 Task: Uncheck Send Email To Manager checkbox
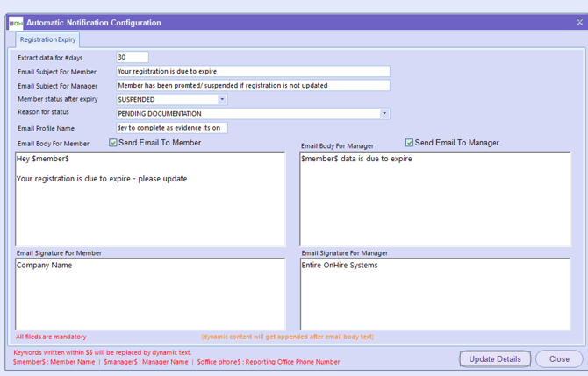pos(409,143)
